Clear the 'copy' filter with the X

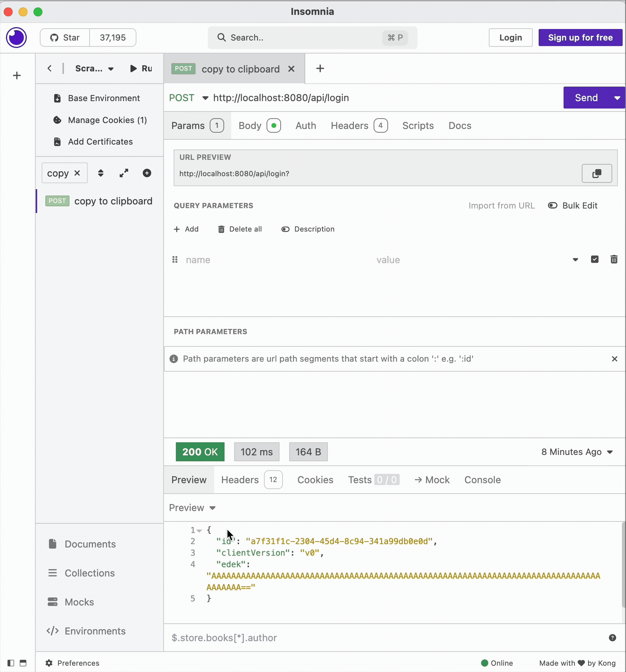click(77, 173)
